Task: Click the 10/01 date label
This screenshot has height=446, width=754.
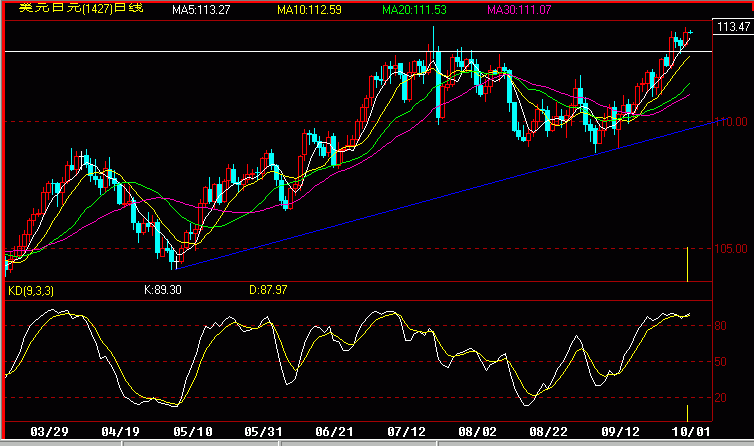Action: [x=691, y=431]
